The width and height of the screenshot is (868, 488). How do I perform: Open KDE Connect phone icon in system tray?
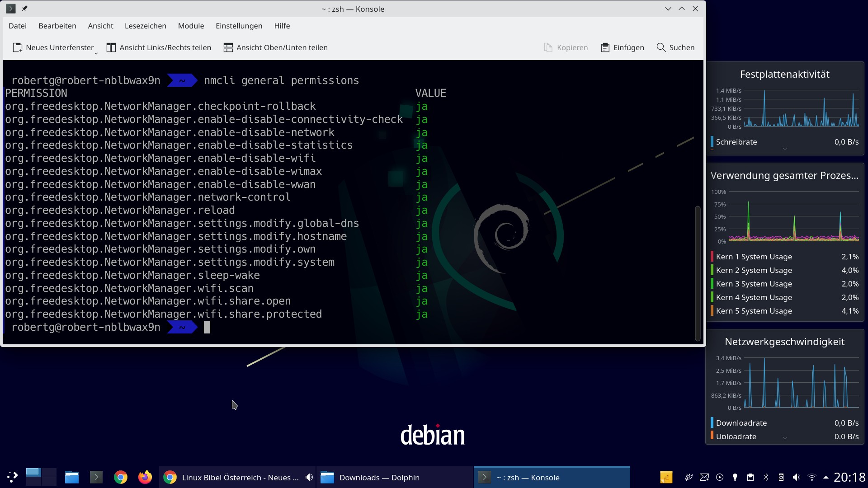pos(780,477)
